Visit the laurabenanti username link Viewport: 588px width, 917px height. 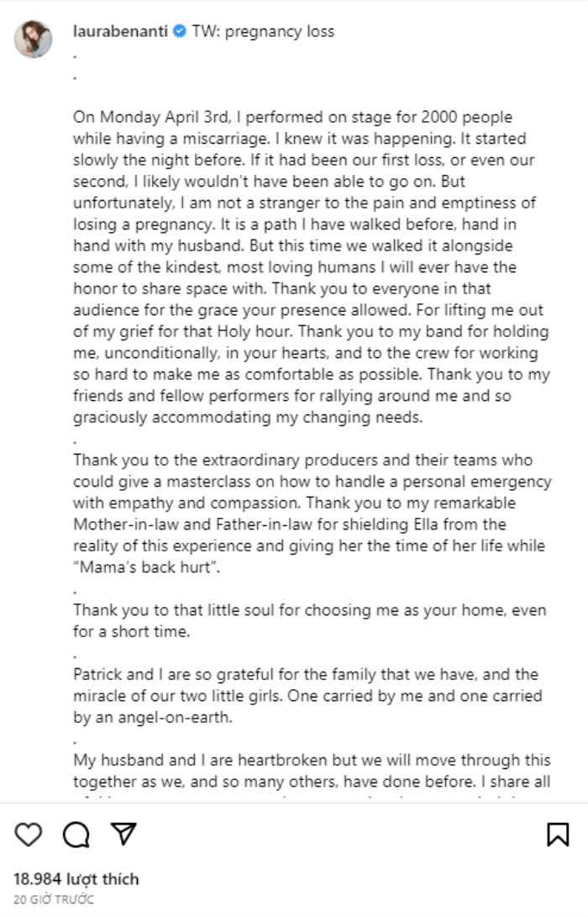click(120, 31)
